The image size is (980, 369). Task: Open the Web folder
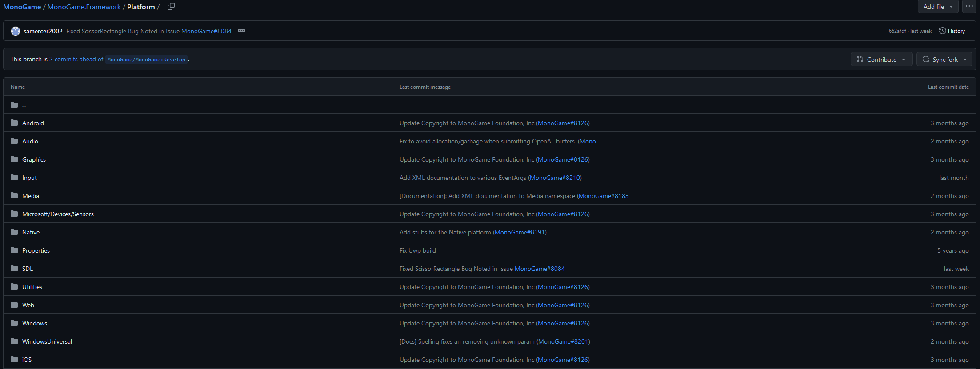[28, 305]
